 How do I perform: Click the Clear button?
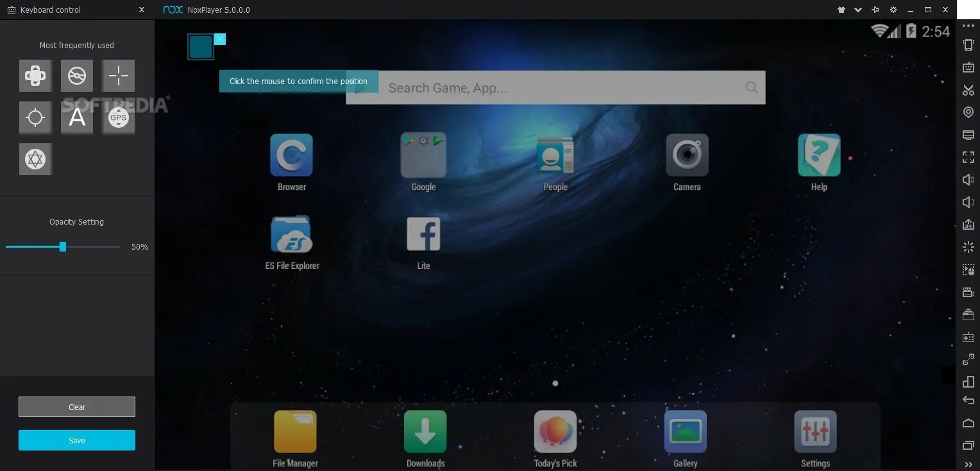(x=77, y=407)
